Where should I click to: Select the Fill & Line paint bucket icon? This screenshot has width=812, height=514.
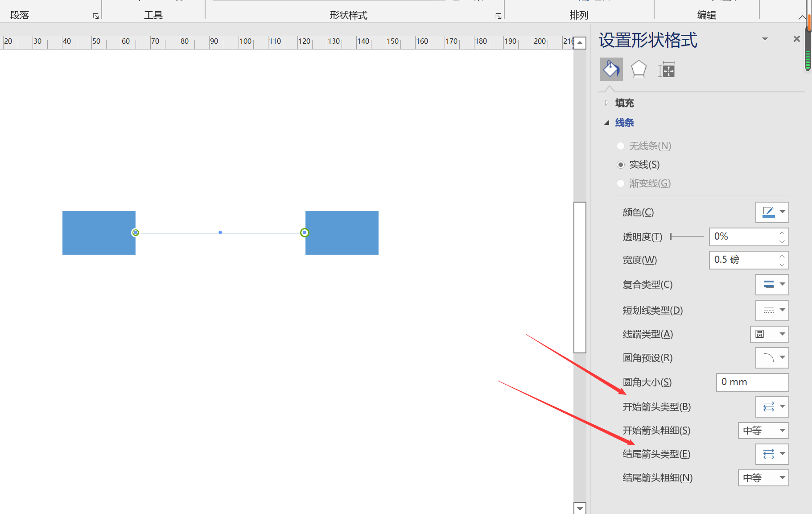pos(611,69)
